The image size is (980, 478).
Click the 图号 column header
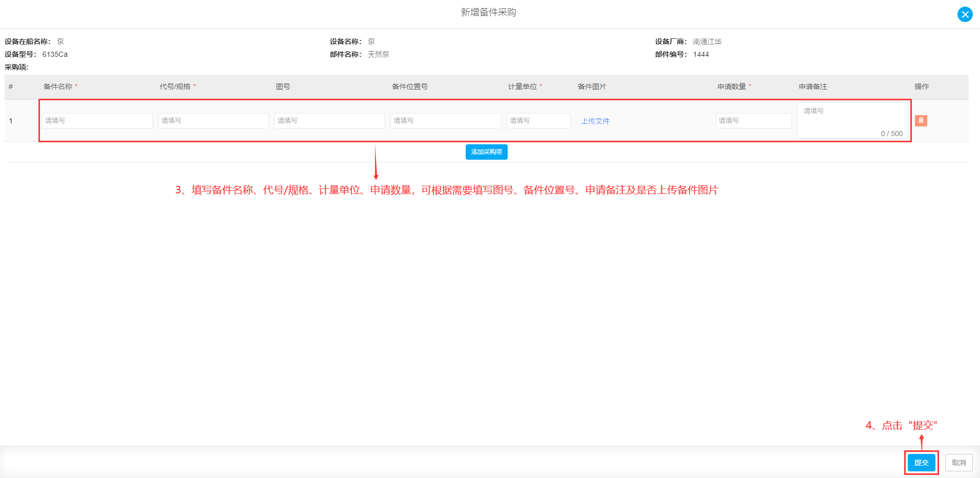pos(283,86)
